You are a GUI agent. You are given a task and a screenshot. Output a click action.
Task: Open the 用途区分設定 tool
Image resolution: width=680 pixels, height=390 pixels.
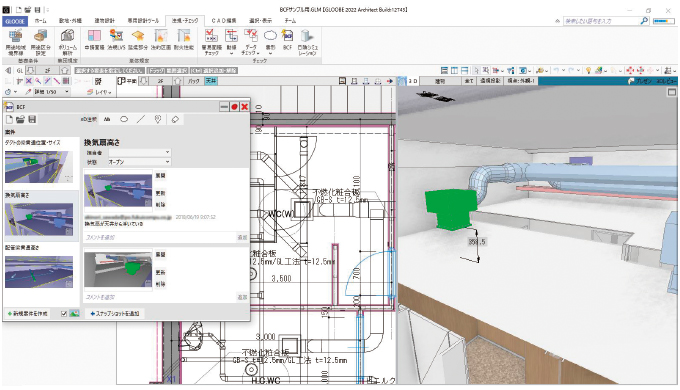tap(40, 42)
